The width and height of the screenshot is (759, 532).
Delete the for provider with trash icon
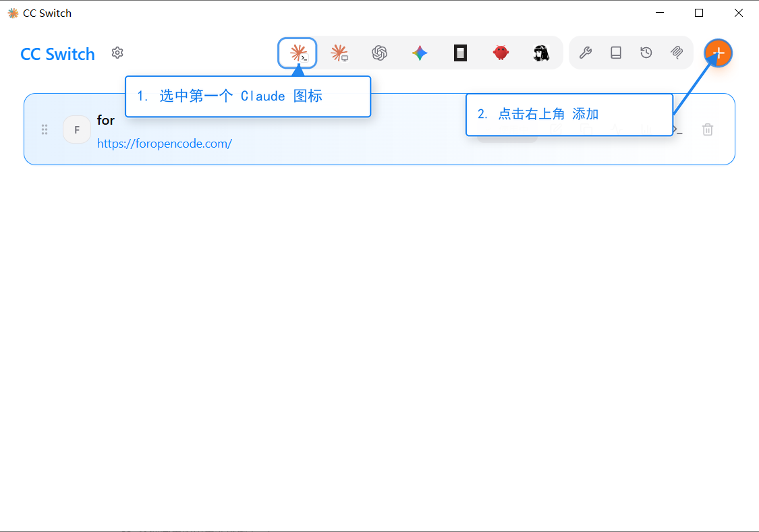point(708,129)
